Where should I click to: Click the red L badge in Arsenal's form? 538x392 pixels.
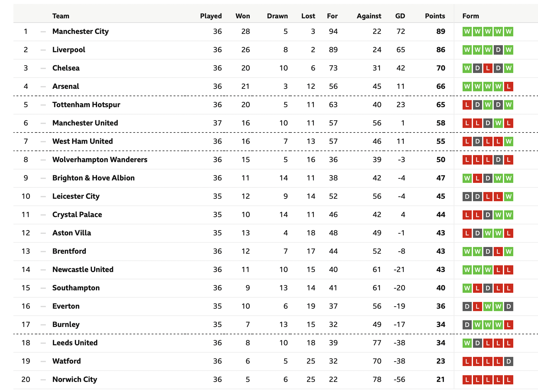508,86
